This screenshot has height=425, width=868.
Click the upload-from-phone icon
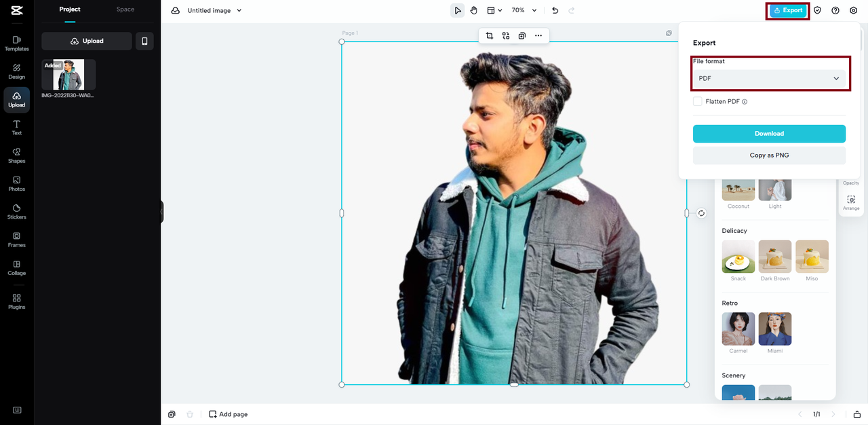coord(144,41)
